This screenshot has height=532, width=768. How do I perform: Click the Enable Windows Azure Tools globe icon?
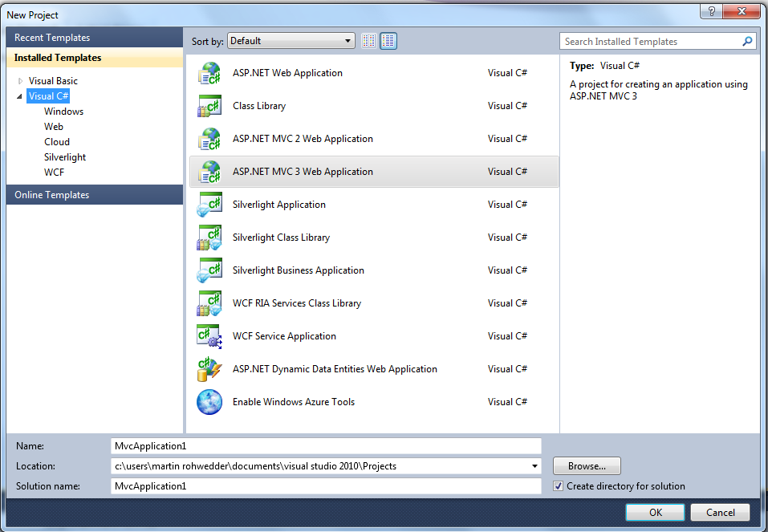209,402
